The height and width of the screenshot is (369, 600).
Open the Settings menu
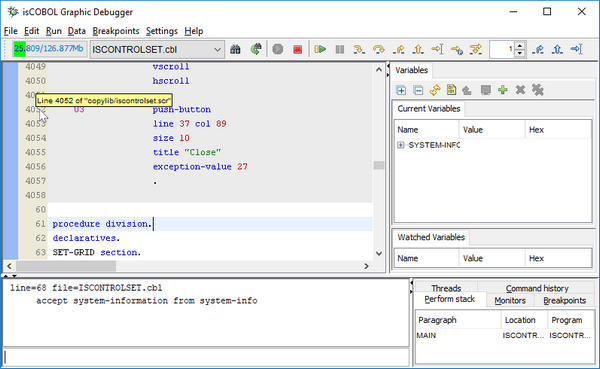point(161,31)
